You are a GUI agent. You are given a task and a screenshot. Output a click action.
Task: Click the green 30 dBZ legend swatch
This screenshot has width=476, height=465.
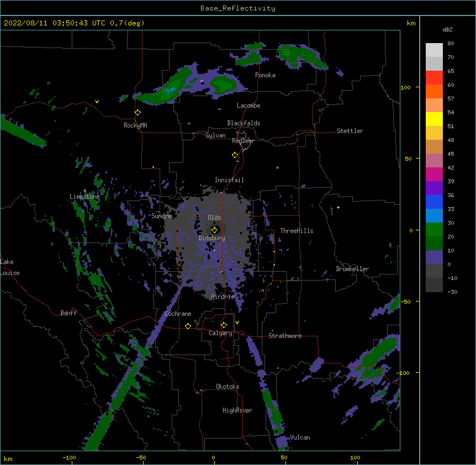[434, 230]
